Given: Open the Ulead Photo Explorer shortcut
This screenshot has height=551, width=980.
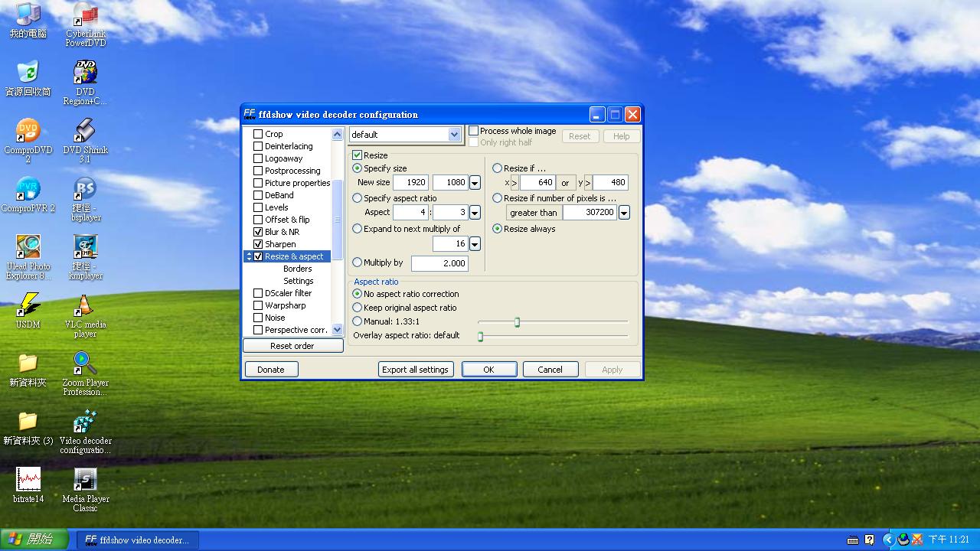Looking at the screenshot, I should coord(28,248).
